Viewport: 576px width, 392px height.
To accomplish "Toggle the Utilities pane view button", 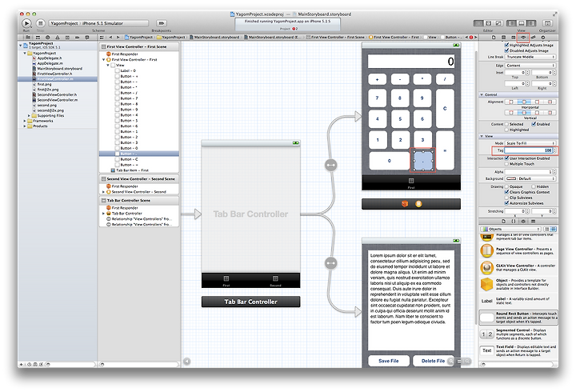I will point(531,23).
